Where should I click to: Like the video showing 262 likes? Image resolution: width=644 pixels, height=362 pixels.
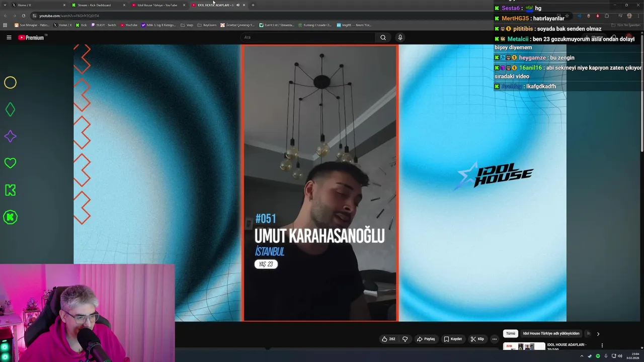pos(388,339)
